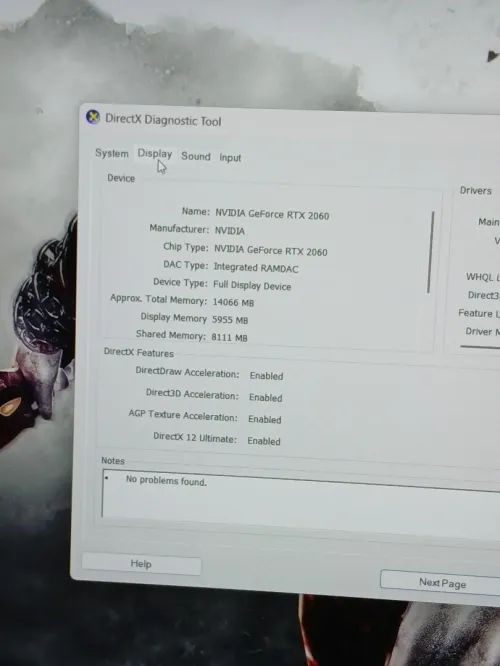Click inside the Notes text box
500x666 pixels.
click(x=301, y=500)
